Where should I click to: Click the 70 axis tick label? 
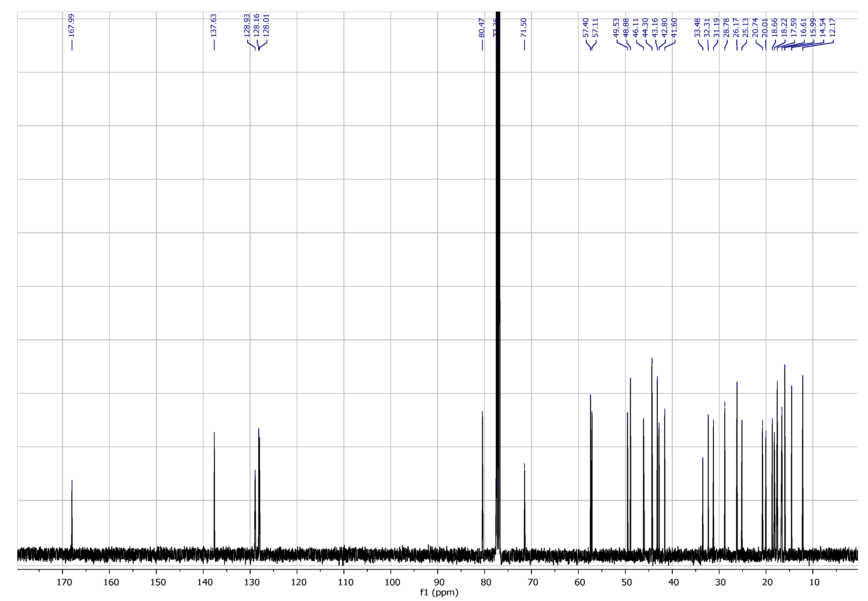(x=533, y=583)
